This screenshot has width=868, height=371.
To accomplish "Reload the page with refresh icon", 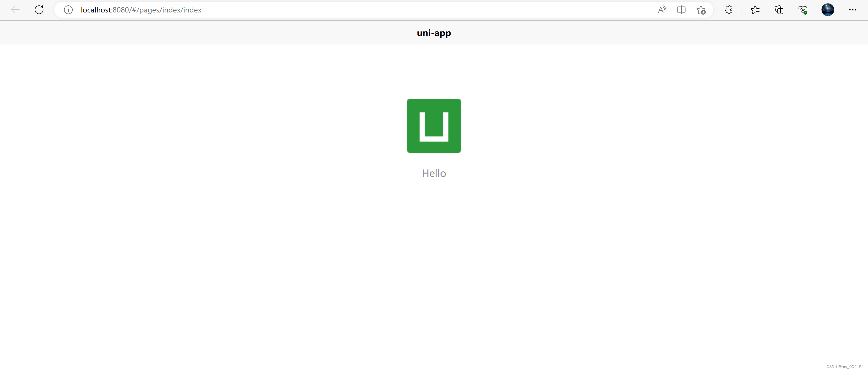I will [39, 10].
